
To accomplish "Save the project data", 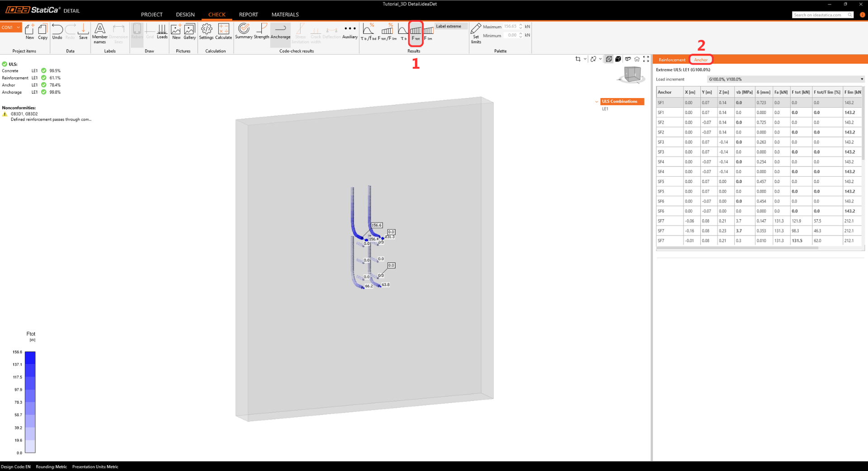I will coord(83,32).
